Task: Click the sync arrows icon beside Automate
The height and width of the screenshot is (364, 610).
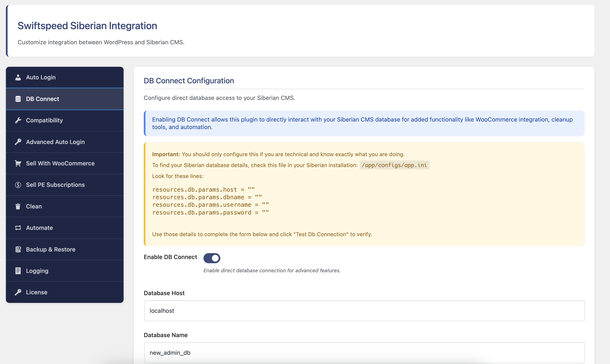Action: click(18, 228)
